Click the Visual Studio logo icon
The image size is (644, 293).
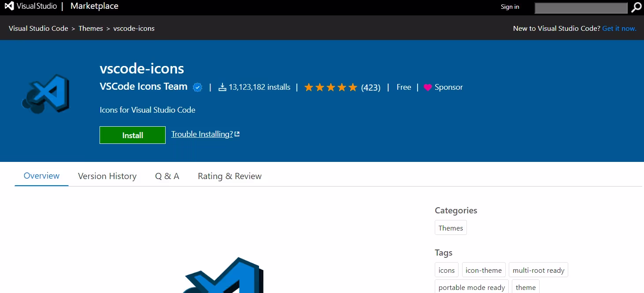click(9, 6)
